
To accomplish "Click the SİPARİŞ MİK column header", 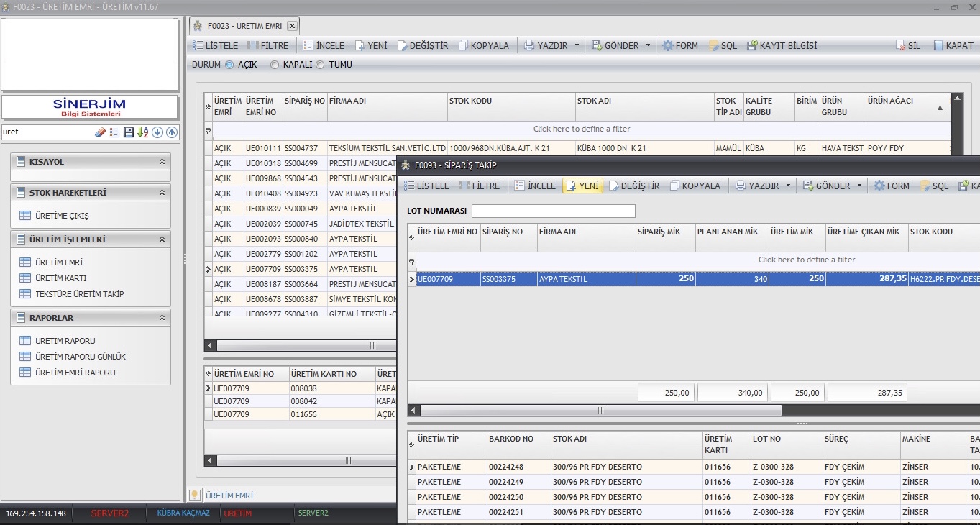I will click(666, 238).
